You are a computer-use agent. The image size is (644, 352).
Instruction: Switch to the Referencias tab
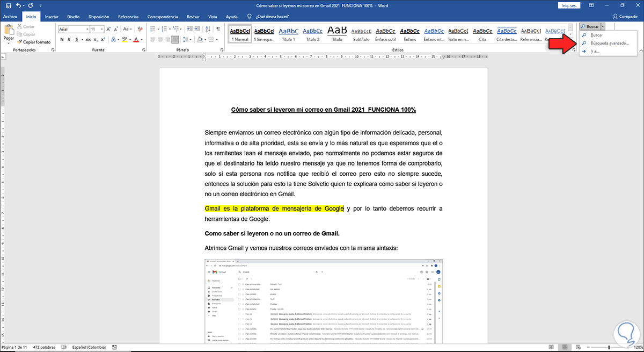point(128,17)
